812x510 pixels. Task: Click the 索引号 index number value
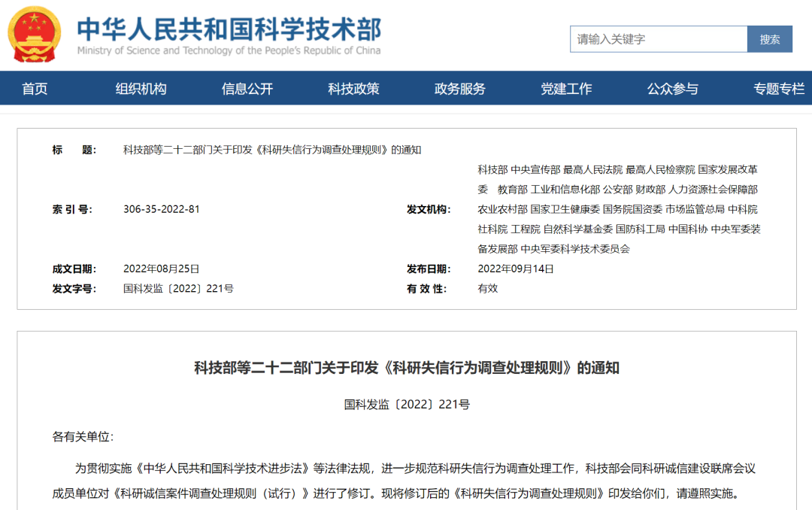[x=162, y=208]
